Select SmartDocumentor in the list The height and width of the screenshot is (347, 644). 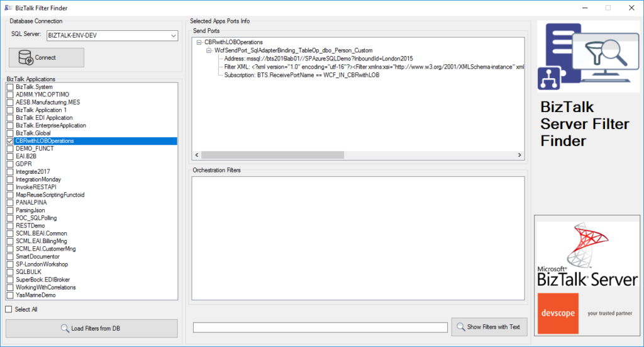click(x=37, y=256)
